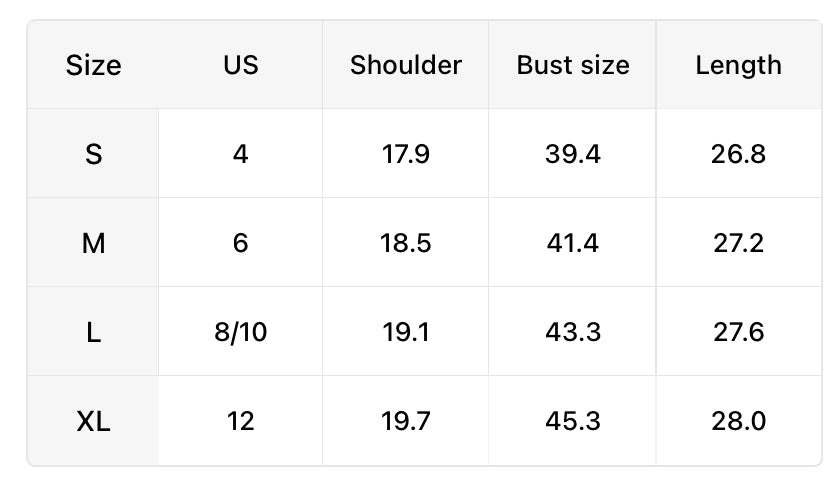828x491 pixels.
Task: Click the 8/10 US size cell
Action: click(240, 332)
